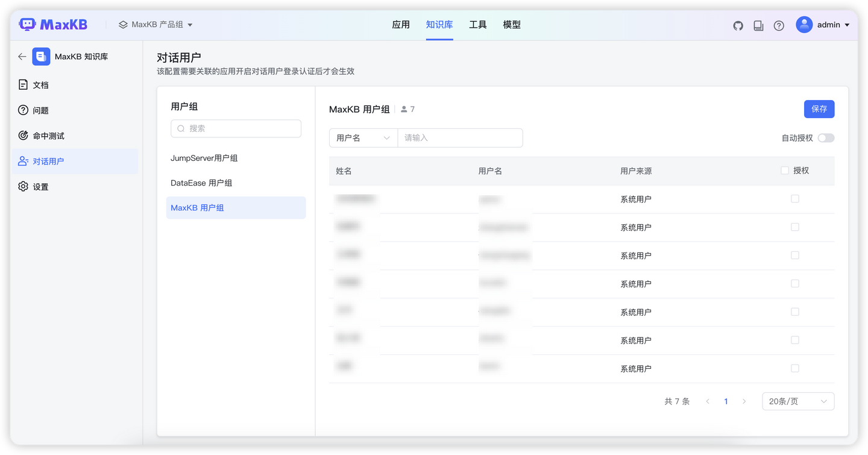The image size is (868, 455).
Task: Click inside the 搜索 user group search field
Action: point(236,128)
